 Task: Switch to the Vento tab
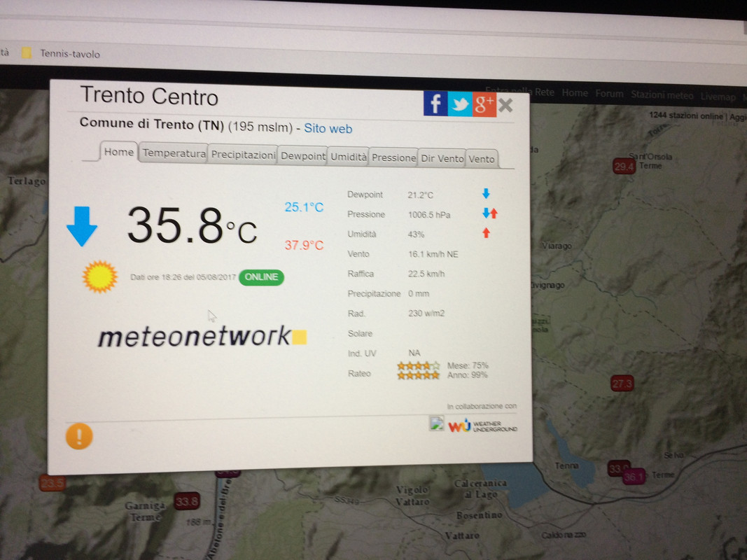coord(482,159)
